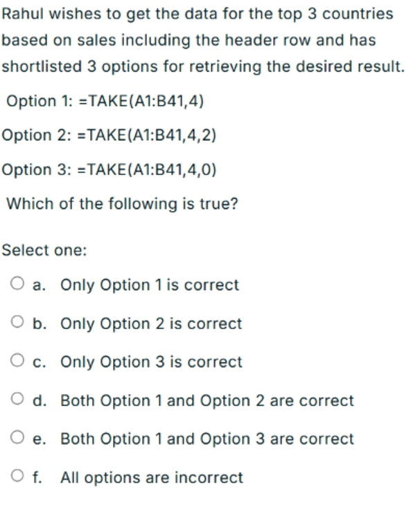The image size is (420, 519).
Task: Click the label 'Only Option 2 is correct'
Action: pyautogui.click(x=151, y=323)
